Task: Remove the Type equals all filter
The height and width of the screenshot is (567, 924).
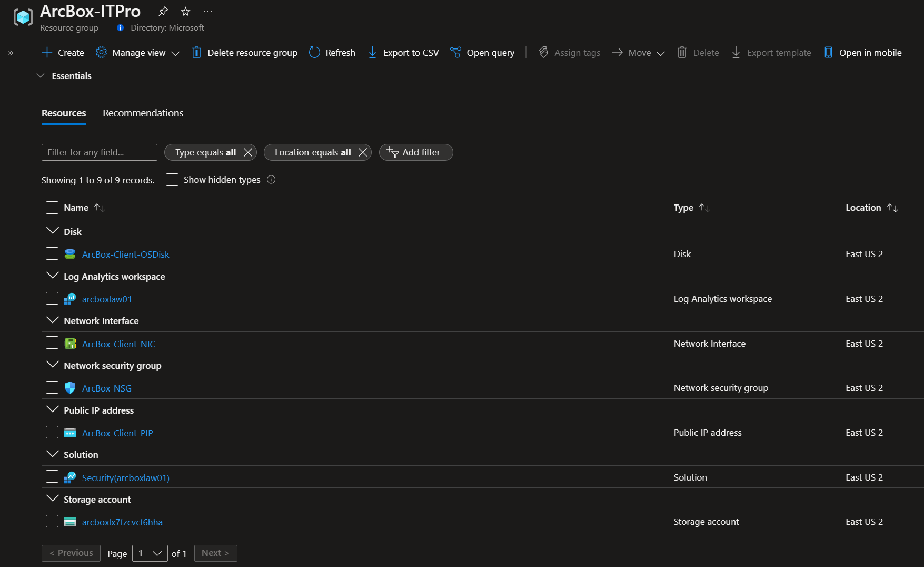Action: pos(248,152)
